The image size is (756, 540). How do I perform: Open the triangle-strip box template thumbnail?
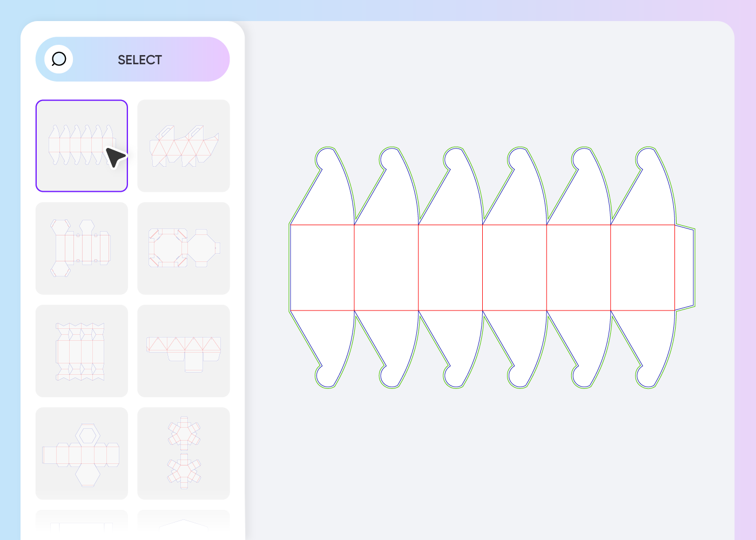[x=184, y=351]
